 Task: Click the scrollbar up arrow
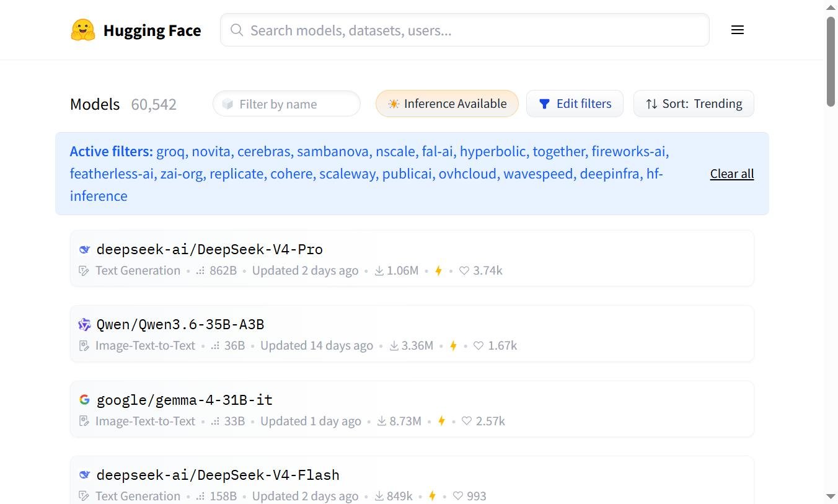click(831, 7)
